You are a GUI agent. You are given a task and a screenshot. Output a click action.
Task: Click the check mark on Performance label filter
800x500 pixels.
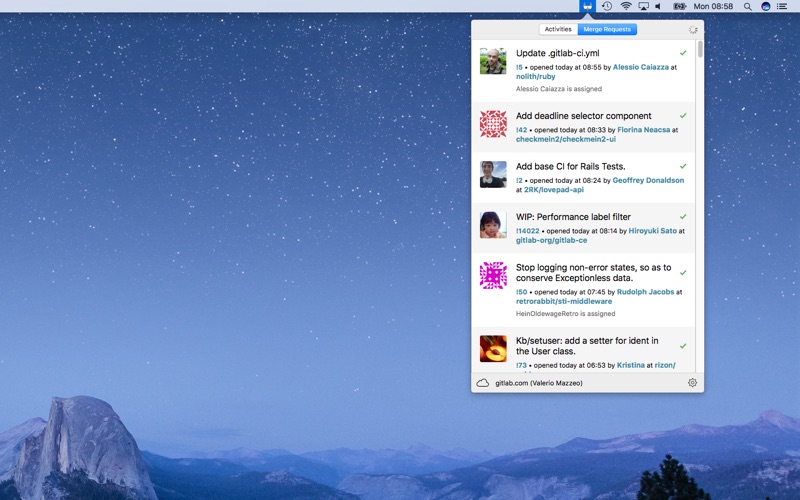coord(683,217)
